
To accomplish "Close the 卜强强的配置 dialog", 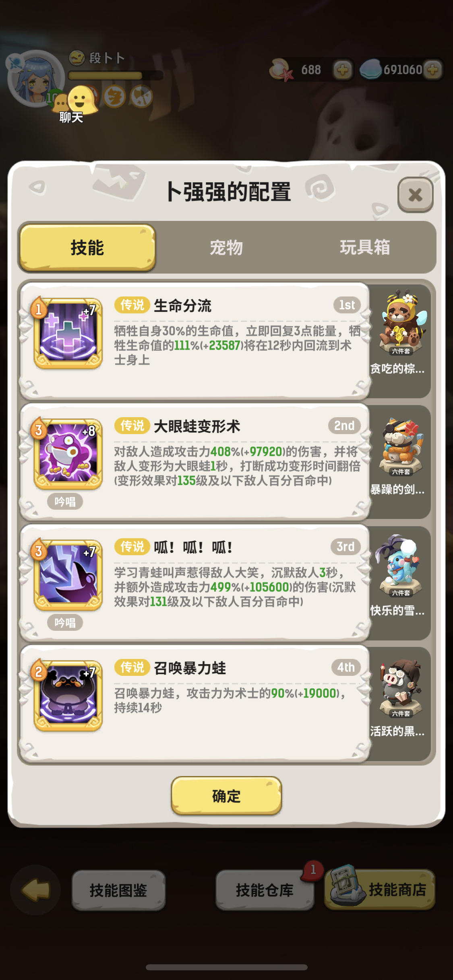I will coord(415,195).
